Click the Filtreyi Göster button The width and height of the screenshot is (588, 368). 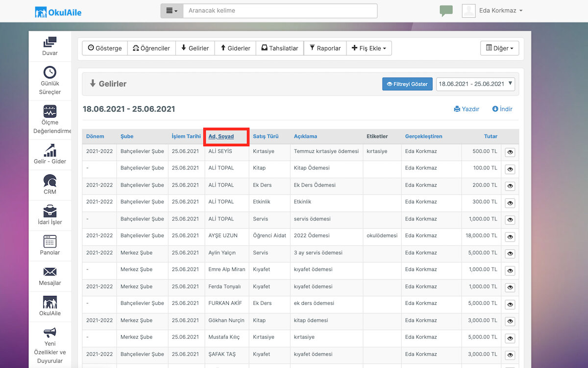[408, 84]
